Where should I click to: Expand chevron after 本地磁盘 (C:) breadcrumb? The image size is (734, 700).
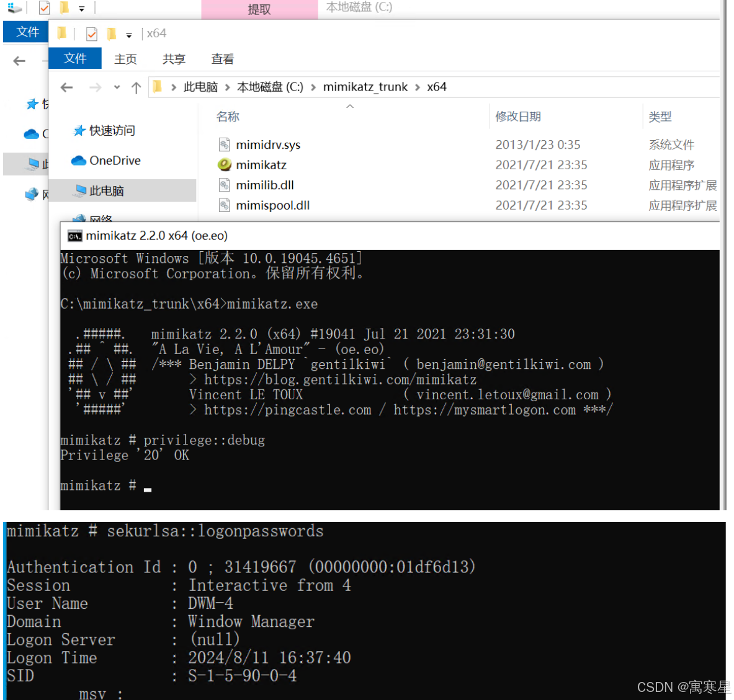click(x=313, y=87)
